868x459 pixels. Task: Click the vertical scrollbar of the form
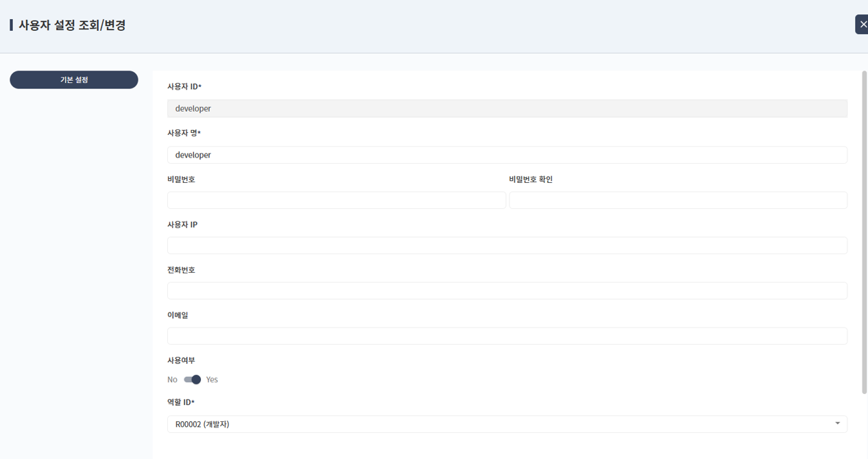pyautogui.click(x=864, y=233)
